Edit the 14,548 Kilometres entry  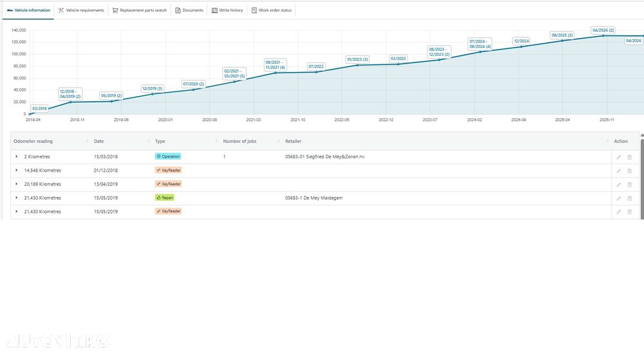click(x=618, y=171)
